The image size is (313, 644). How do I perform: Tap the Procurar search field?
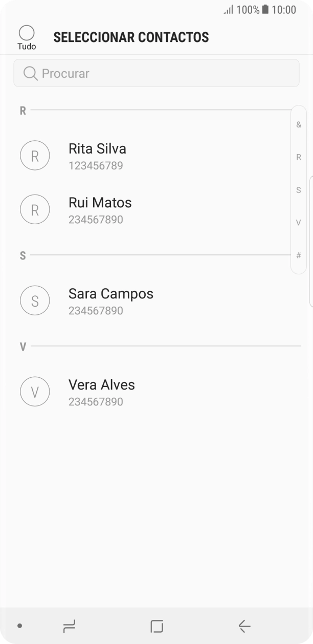(x=156, y=73)
